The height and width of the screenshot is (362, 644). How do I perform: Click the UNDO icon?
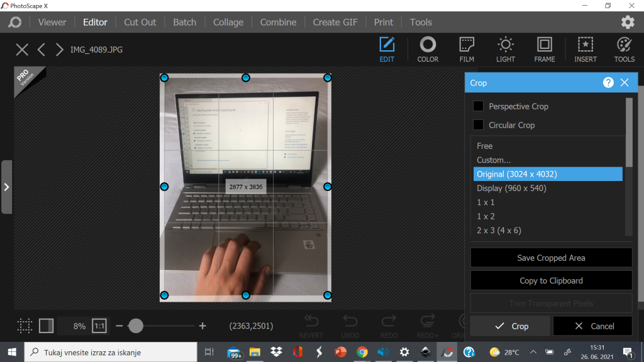coord(350,327)
